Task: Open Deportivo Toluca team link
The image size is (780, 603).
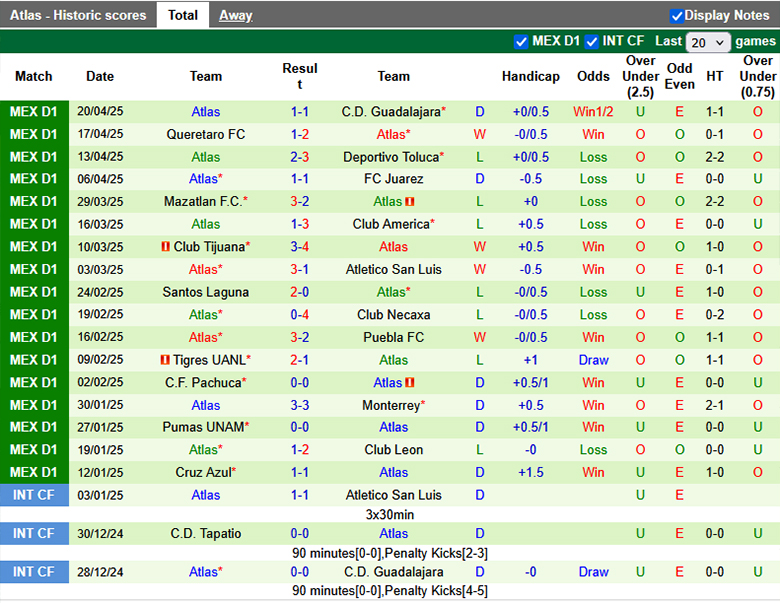Action: pos(391,157)
